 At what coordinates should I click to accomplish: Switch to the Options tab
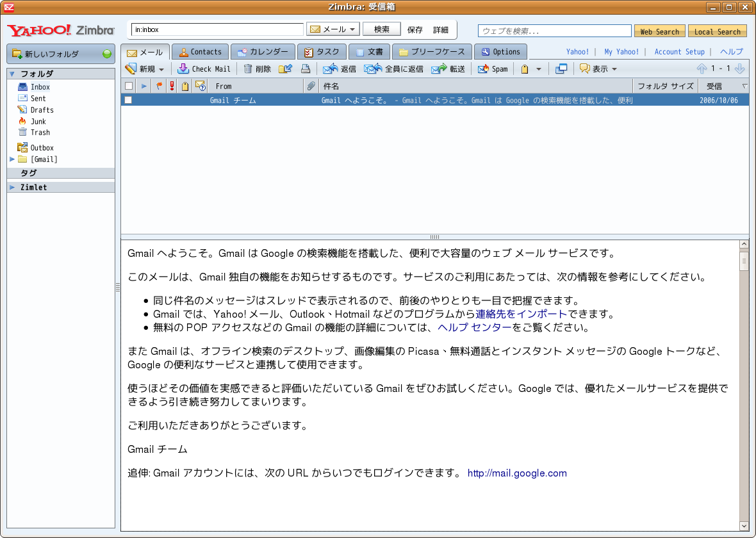tap(500, 52)
